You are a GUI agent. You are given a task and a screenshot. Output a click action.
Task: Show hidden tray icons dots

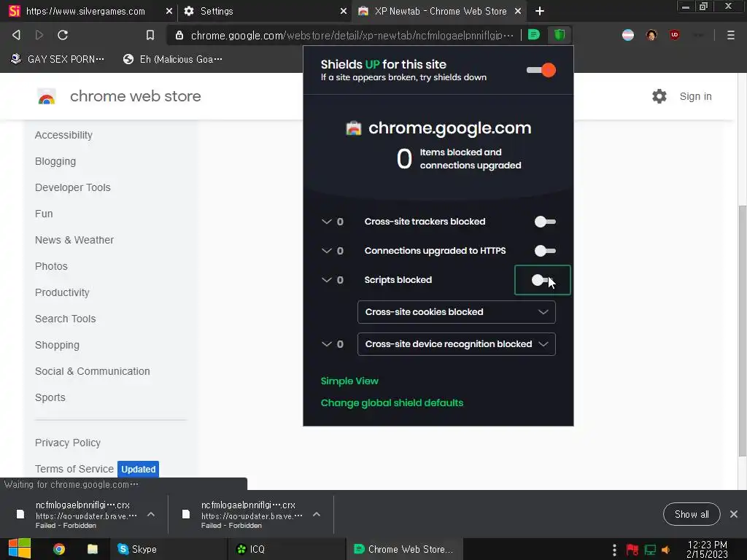pos(614,550)
